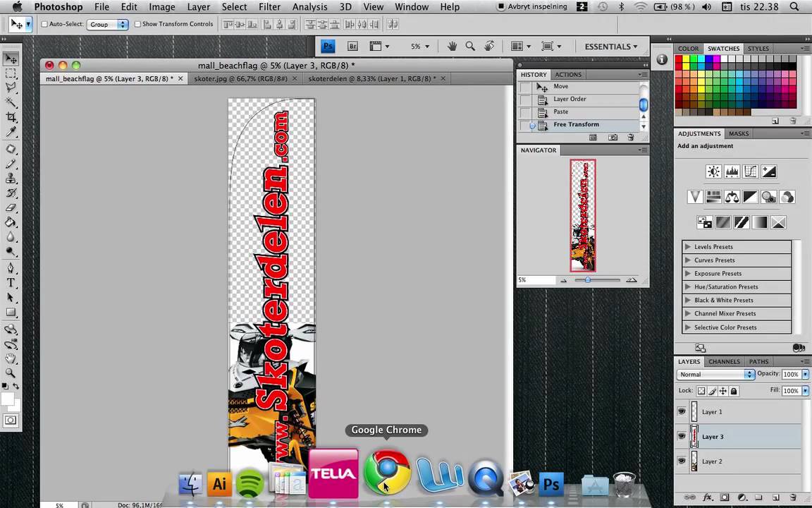Select the Pen tool
This screenshot has width=812, height=508.
point(11,269)
